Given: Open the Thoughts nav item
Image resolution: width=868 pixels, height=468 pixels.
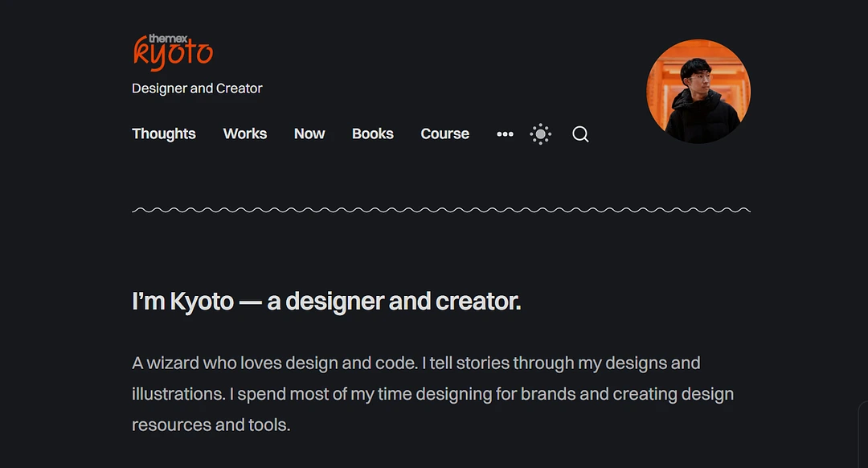Looking at the screenshot, I should point(164,134).
